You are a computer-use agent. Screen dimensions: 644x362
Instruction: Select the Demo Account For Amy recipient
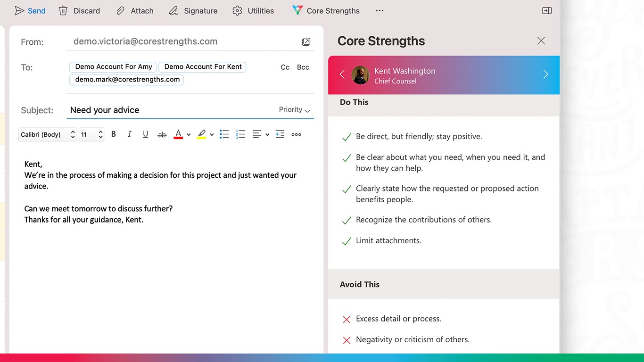point(114,67)
